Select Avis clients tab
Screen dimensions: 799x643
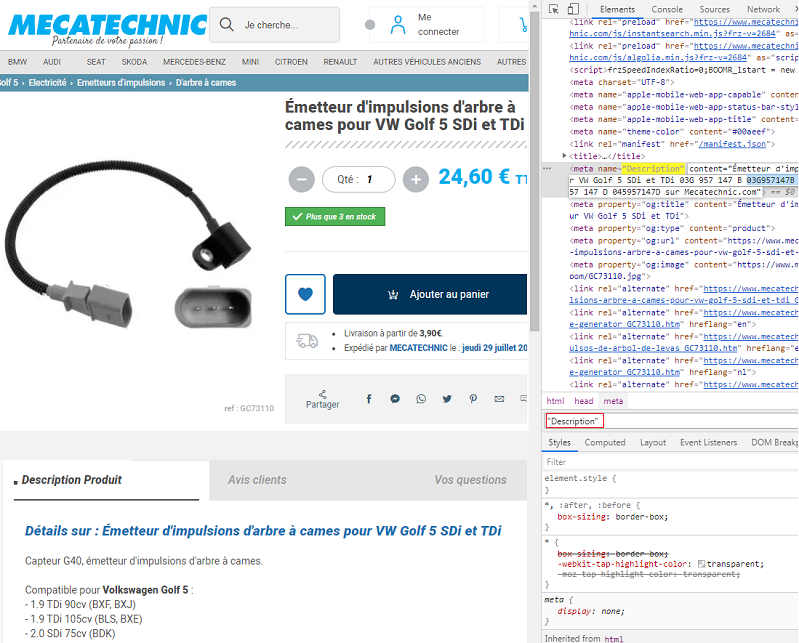tap(257, 479)
